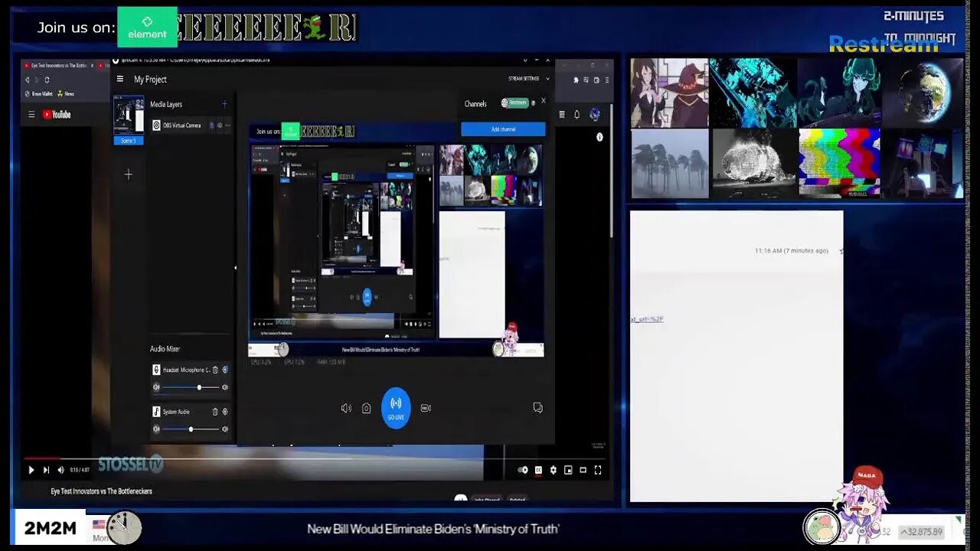Toggle YouTube closed captions
This screenshot has height=551, width=980.
538,470
